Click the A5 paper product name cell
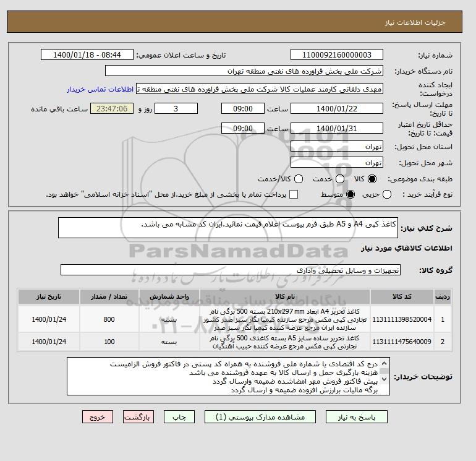The width and height of the screenshot is (476, 461). pos(285,342)
